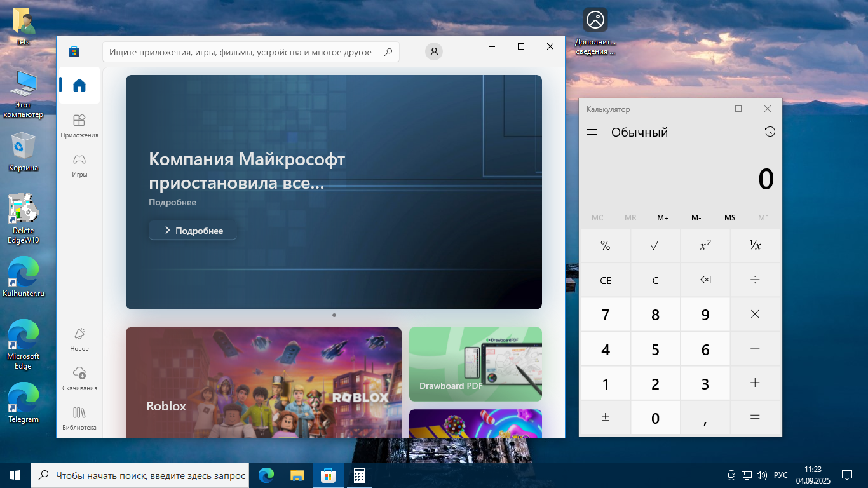Screen dimensions: 868x488
Task: Open the Windows Start menu
Action: point(15,475)
